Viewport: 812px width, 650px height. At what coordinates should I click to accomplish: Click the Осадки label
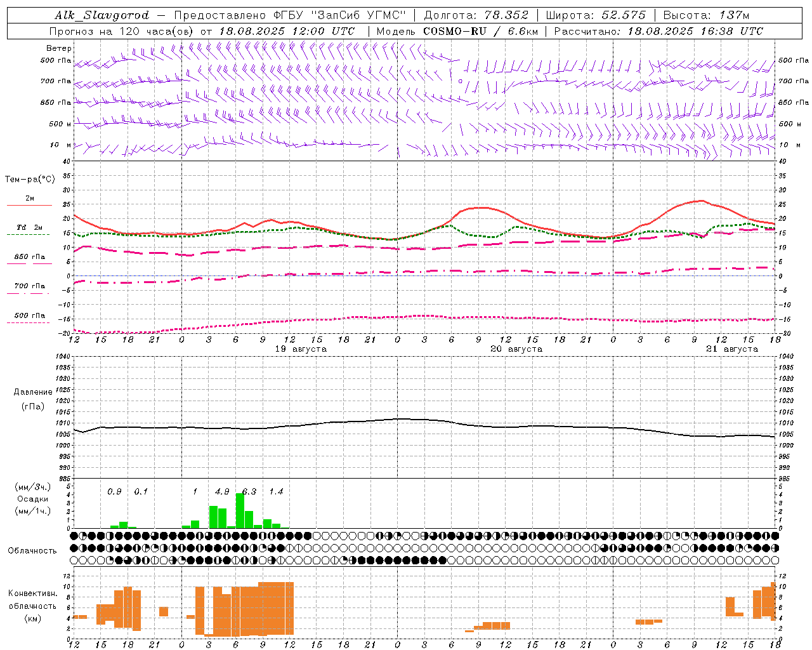click(x=33, y=499)
